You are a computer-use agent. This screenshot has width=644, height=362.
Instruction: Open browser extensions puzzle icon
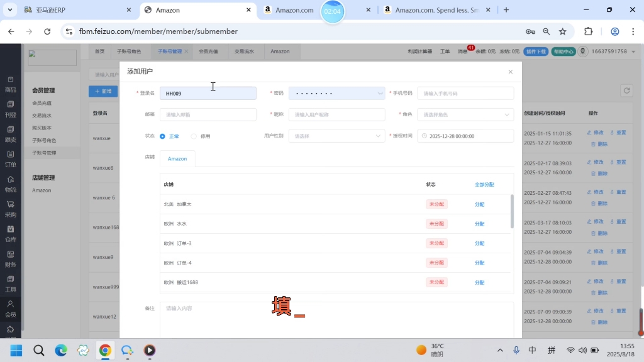pyautogui.click(x=589, y=31)
